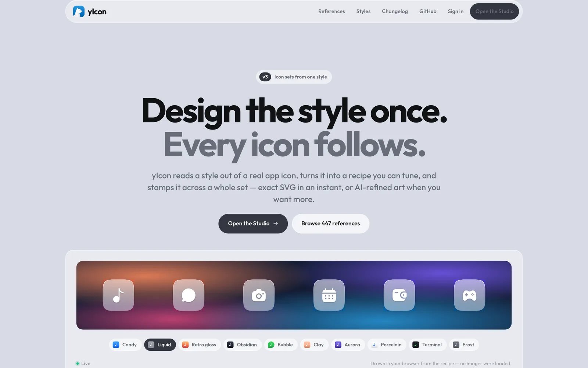Go to the Styles page
The width and height of the screenshot is (588, 368).
(x=363, y=11)
